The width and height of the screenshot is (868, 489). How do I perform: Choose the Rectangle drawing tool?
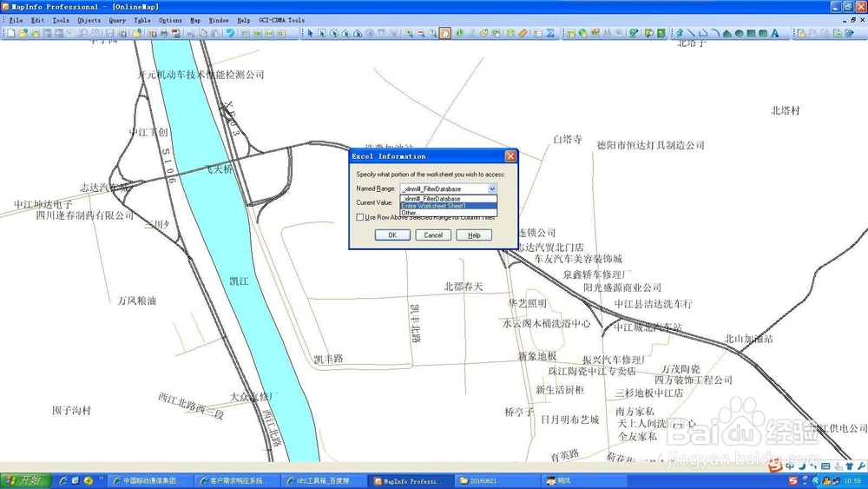[751, 33]
